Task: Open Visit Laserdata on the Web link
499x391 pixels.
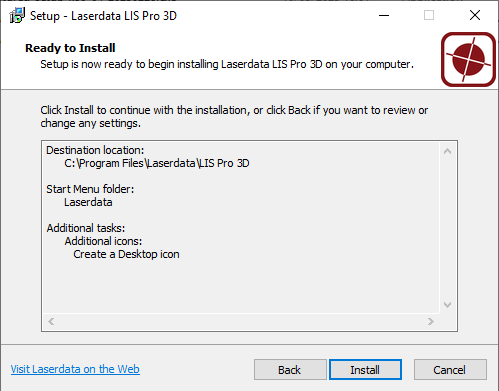Action: [75, 369]
